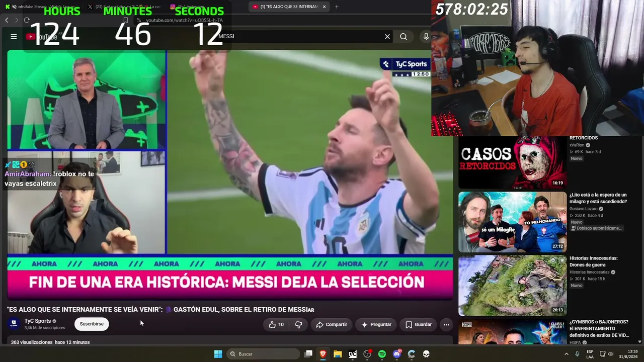Start voice search with the microphone
The image size is (644, 362).
click(x=426, y=36)
